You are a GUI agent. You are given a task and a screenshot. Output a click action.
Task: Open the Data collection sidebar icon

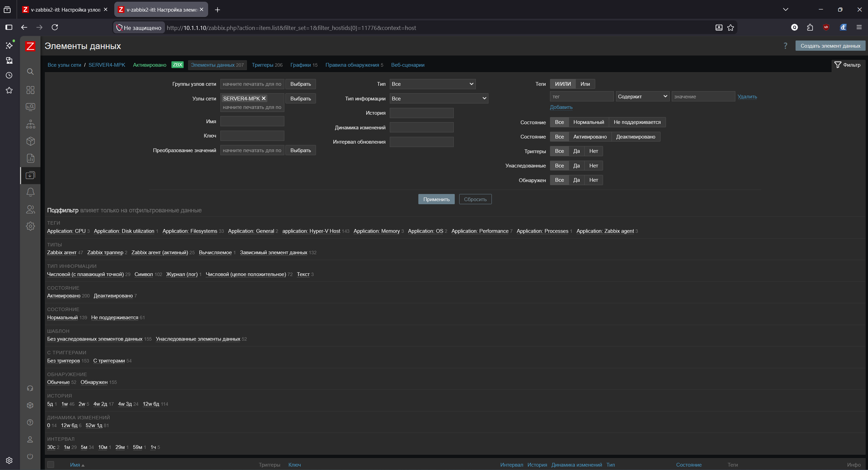pos(30,175)
